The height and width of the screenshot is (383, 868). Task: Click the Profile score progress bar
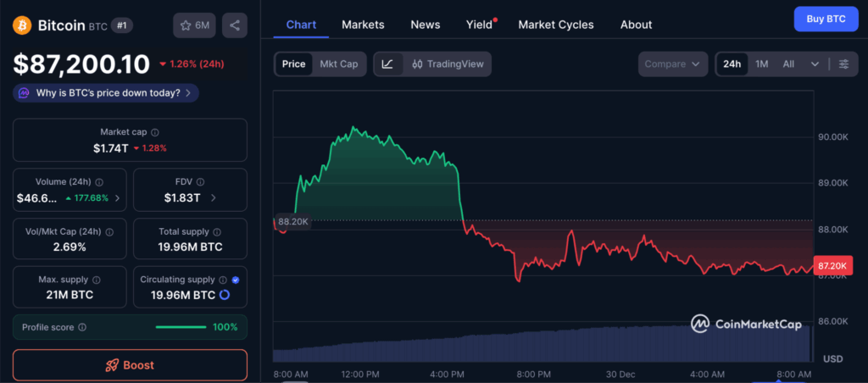pyautogui.click(x=181, y=327)
